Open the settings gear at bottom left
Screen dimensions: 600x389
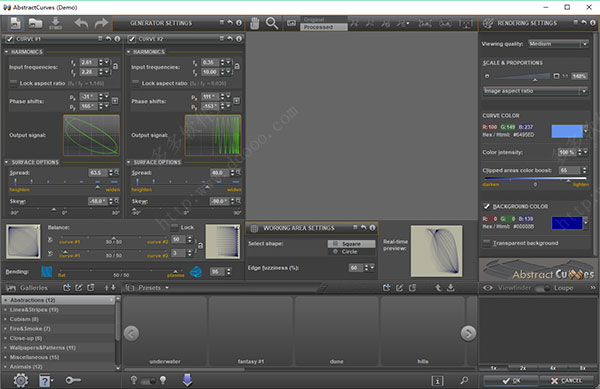pyautogui.click(x=21, y=380)
